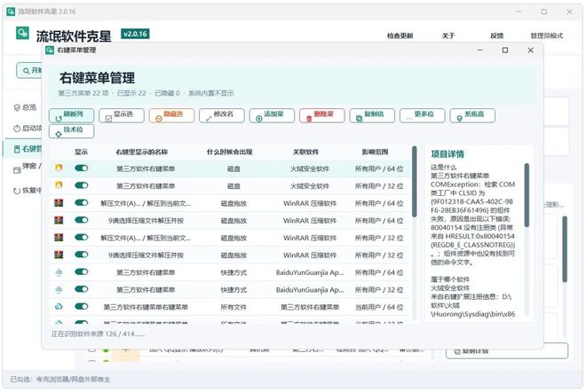Click the 右键里显示的名称 column header

tap(142, 152)
